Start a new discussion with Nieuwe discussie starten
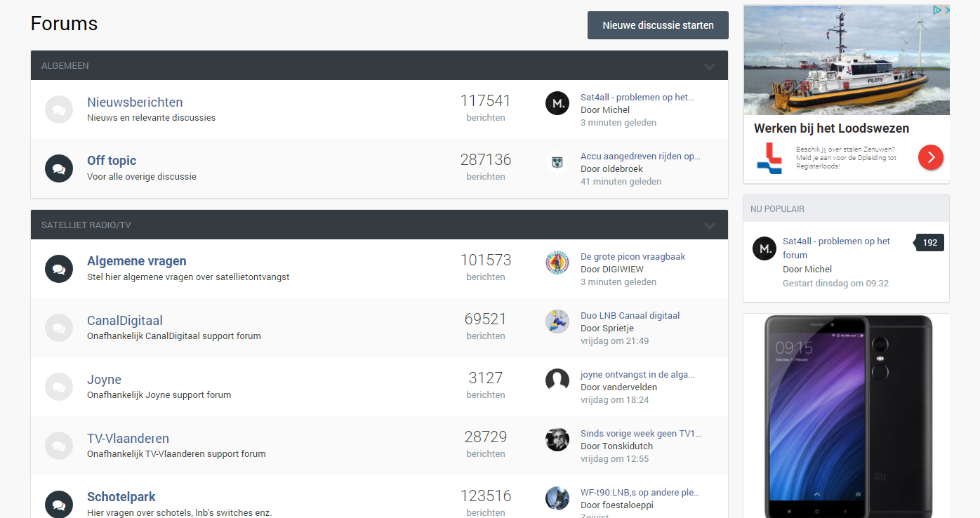The image size is (980, 518). pos(658,25)
